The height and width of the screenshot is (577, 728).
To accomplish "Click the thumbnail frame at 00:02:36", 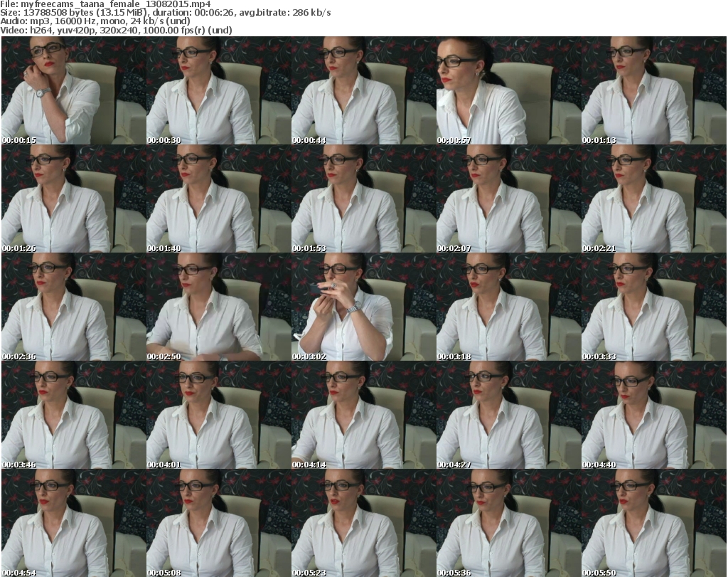I will [74, 307].
